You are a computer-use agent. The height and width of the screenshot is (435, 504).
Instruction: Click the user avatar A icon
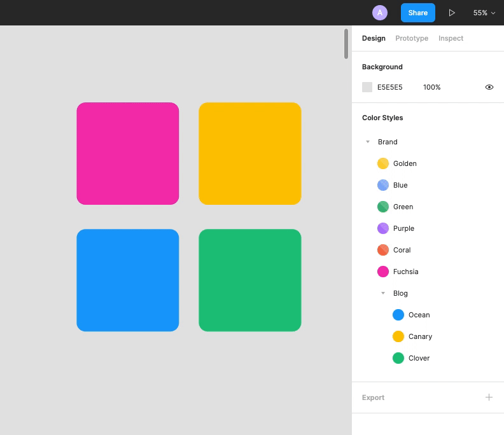point(380,13)
